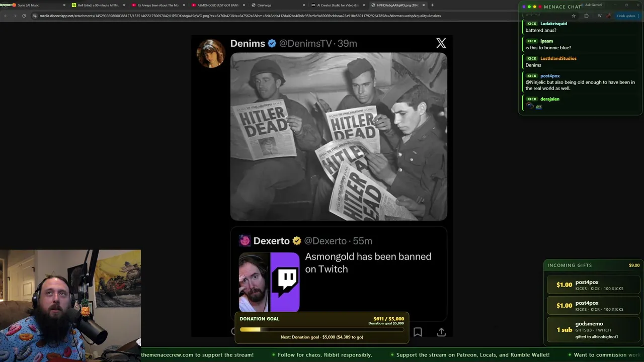
Task: Bookmark this page with the star icon
Action: pos(574,16)
